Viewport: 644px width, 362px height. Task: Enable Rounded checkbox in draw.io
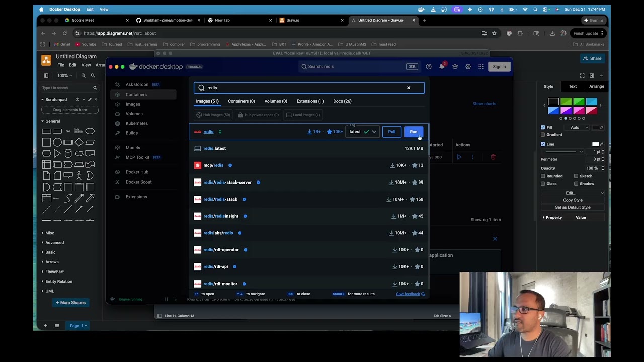coord(543,176)
